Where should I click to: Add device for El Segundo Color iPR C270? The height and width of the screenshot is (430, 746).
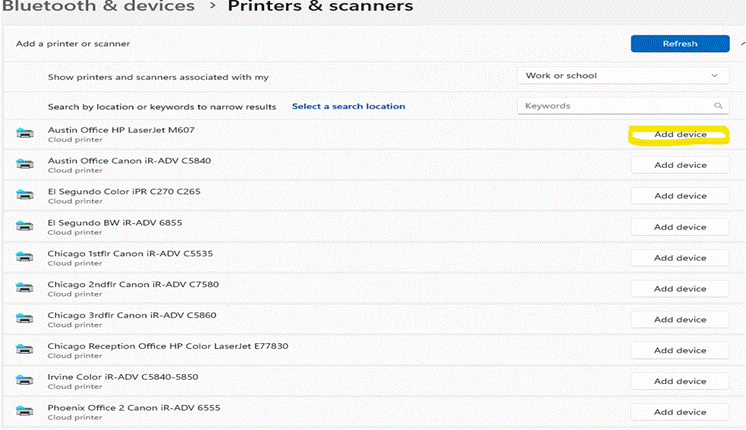[680, 196]
